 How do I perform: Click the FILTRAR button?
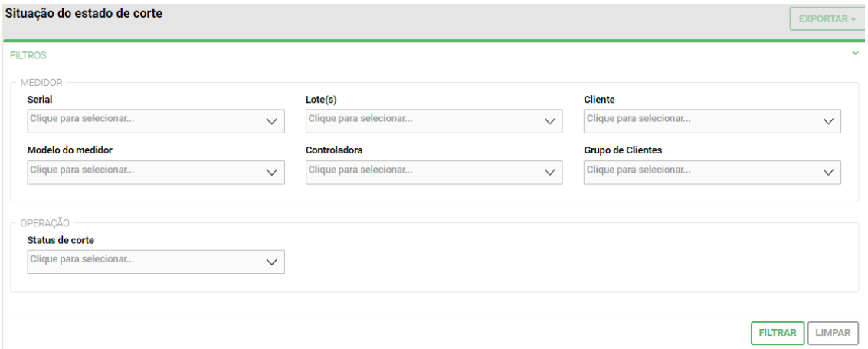pyautogui.click(x=777, y=333)
